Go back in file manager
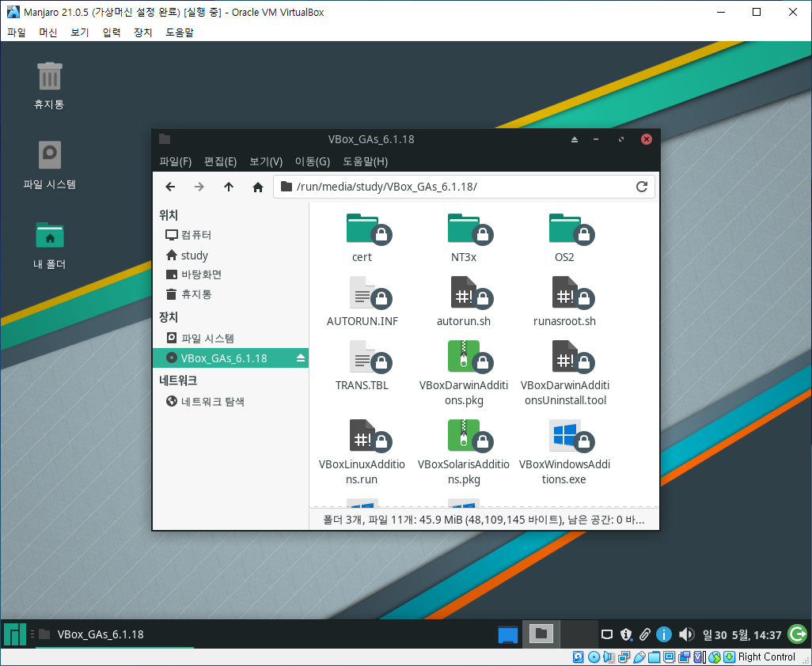 pyautogui.click(x=170, y=187)
